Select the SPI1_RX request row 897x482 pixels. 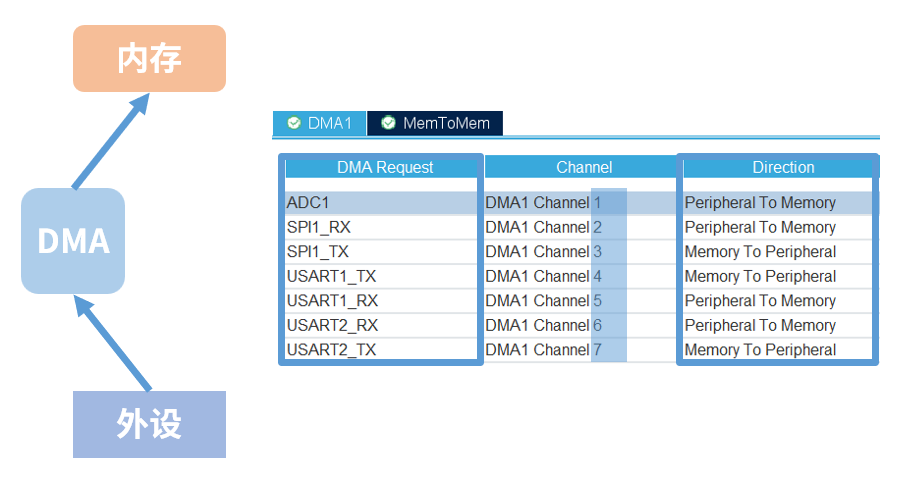(381, 227)
